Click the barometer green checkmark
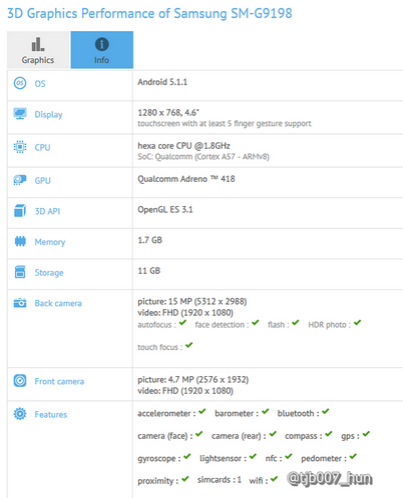403x498 pixels. point(265,412)
